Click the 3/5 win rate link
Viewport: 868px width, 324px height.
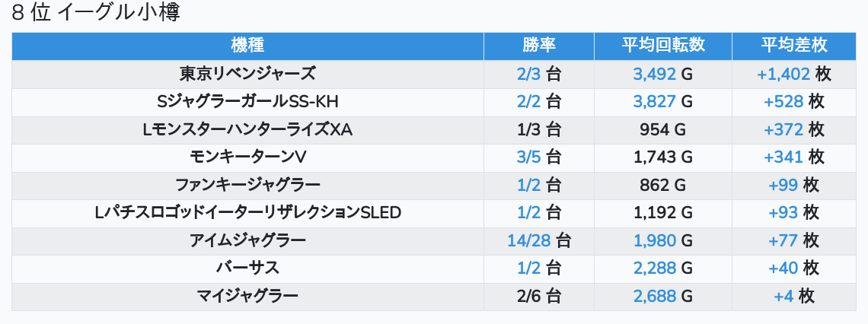click(x=529, y=157)
